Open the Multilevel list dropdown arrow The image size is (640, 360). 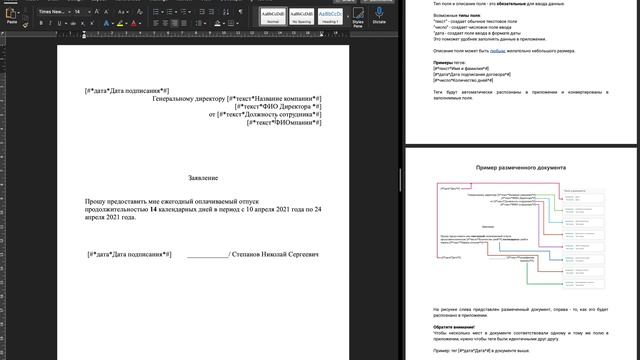(189, 12)
